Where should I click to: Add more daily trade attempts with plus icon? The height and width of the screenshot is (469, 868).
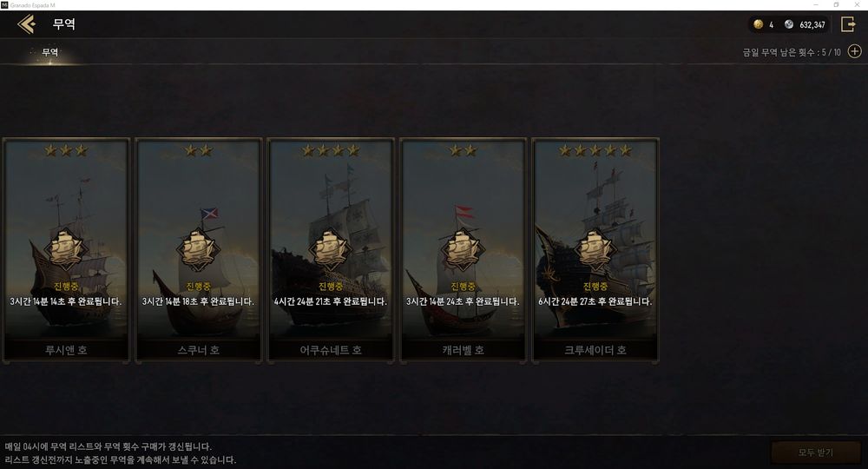coord(855,51)
